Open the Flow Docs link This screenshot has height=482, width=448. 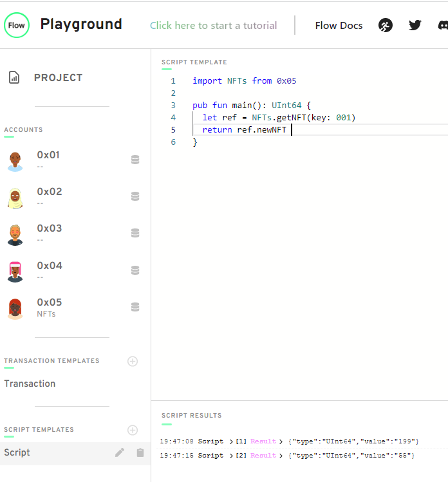click(x=339, y=26)
